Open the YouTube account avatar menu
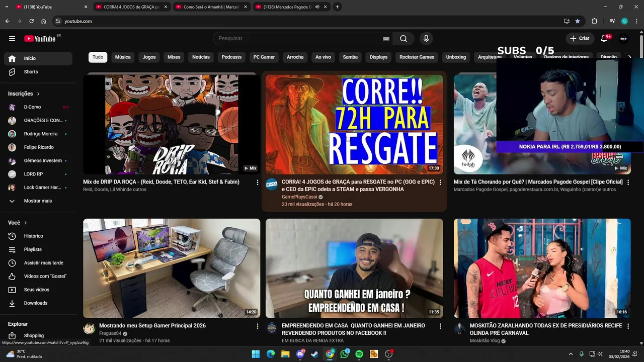The image size is (644, 362). click(624, 39)
